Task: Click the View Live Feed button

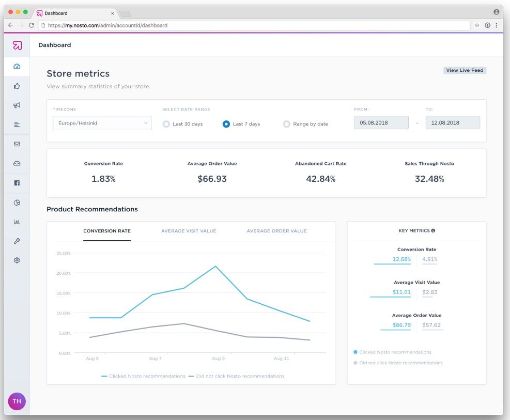Action: click(465, 70)
